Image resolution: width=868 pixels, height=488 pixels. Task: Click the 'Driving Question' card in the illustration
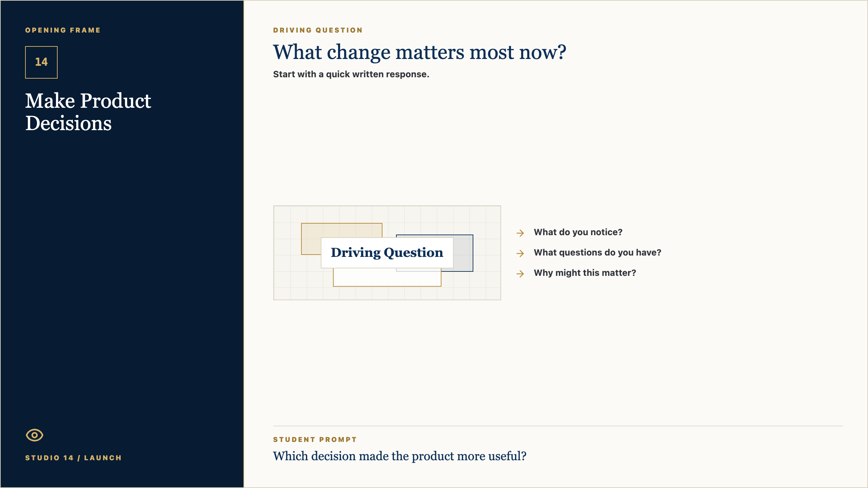tap(387, 253)
